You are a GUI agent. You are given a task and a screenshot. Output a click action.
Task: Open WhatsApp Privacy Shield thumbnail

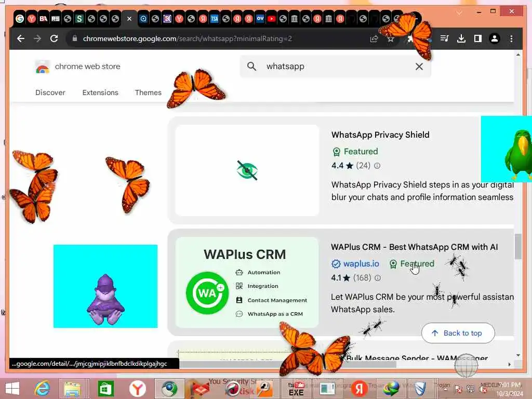click(x=247, y=170)
